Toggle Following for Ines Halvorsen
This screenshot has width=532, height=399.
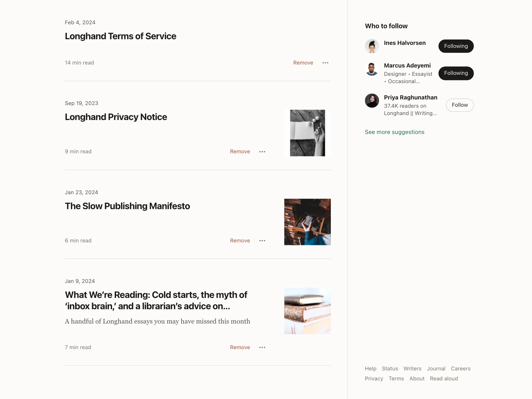pos(456,46)
